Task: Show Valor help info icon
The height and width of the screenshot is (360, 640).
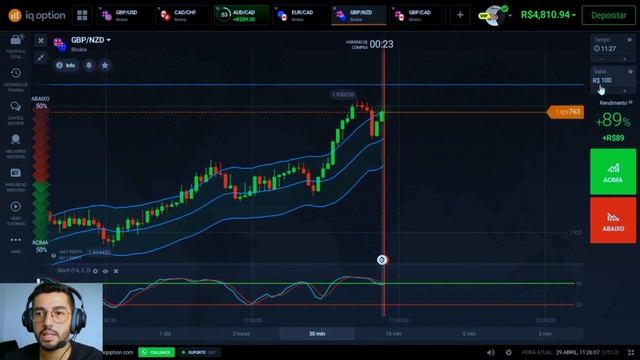Action: pos(630,71)
